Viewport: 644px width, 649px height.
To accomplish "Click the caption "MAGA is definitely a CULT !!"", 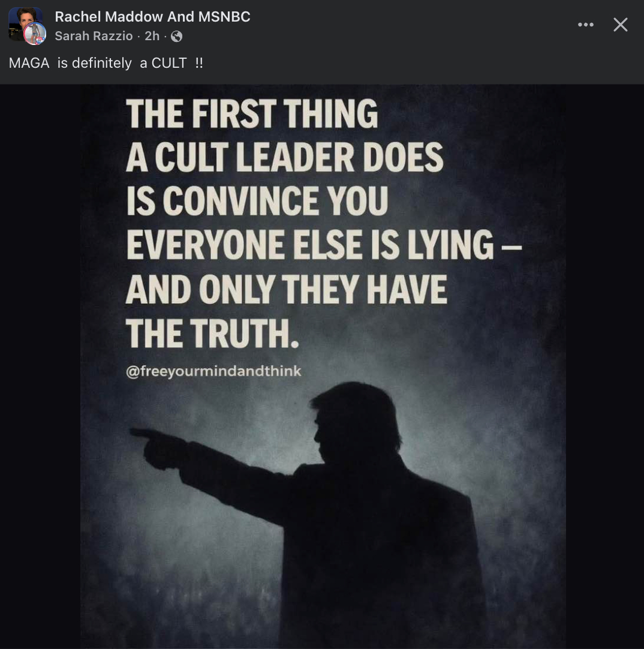I will click(x=106, y=63).
